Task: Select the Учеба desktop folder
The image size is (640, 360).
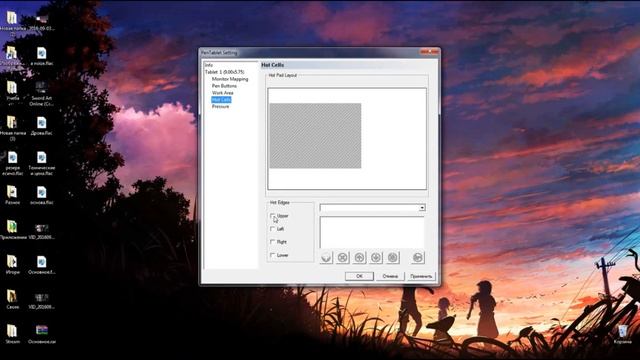Action: [x=12, y=91]
